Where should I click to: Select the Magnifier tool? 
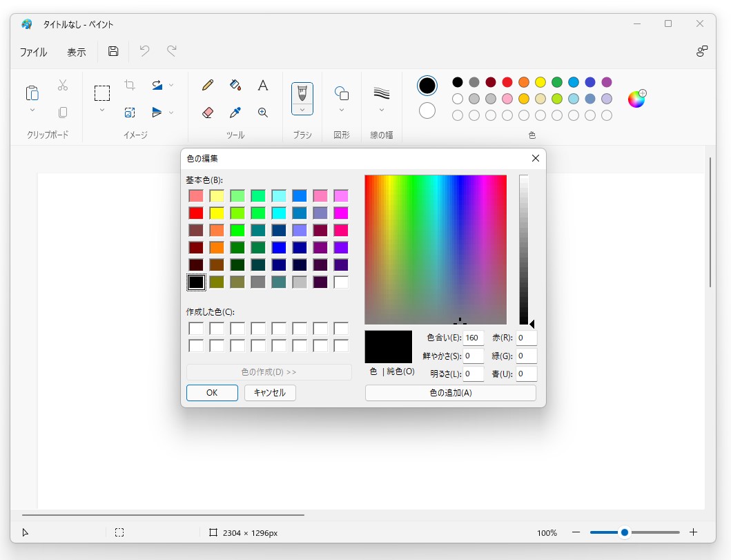tap(263, 113)
